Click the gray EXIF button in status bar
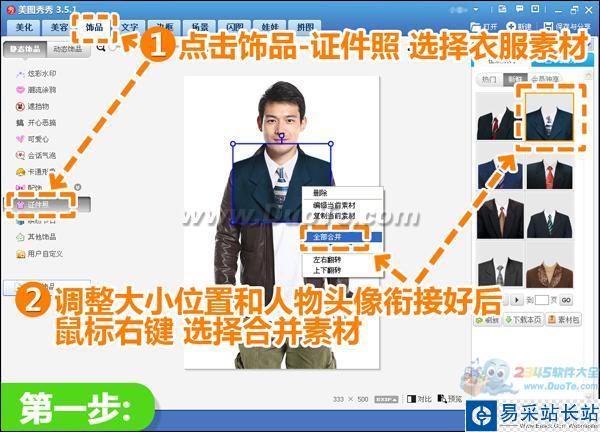The image size is (600, 432). (x=386, y=399)
